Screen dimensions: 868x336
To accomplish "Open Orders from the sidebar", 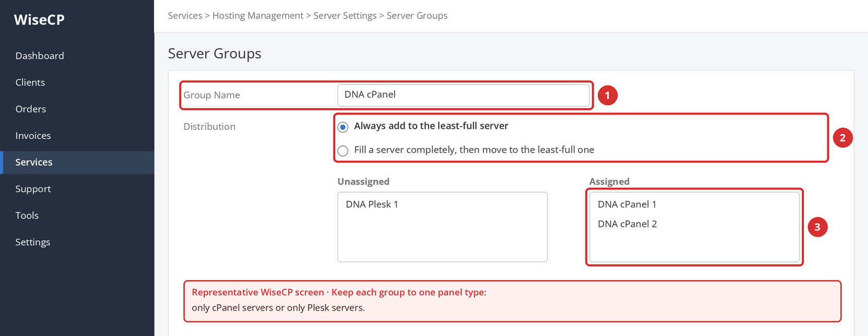I will (30, 109).
